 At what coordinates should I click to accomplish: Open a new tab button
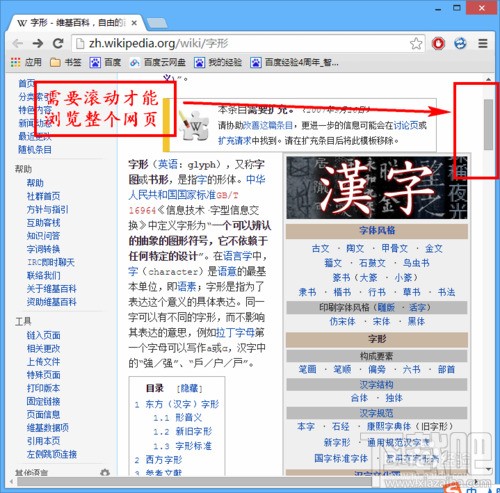[x=157, y=23]
